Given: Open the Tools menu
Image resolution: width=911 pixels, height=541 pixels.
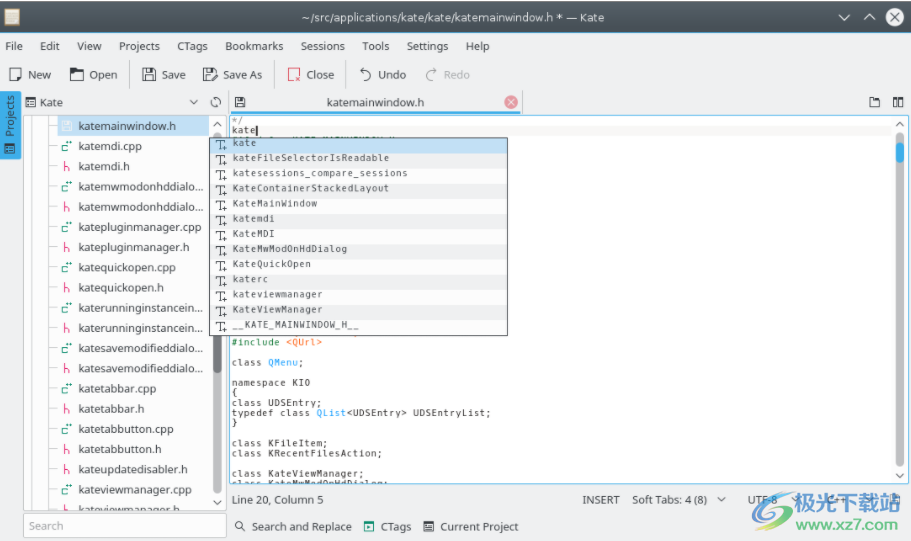Looking at the screenshot, I should click(375, 46).
